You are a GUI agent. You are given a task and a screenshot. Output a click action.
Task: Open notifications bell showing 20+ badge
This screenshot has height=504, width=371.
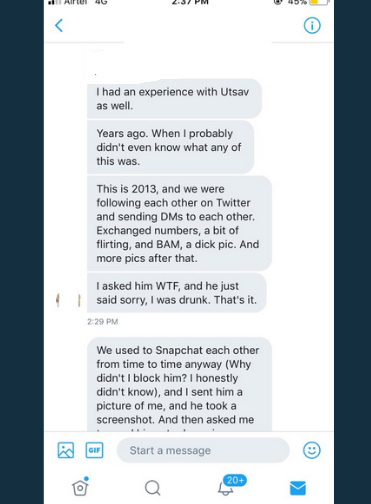[226, 489]
